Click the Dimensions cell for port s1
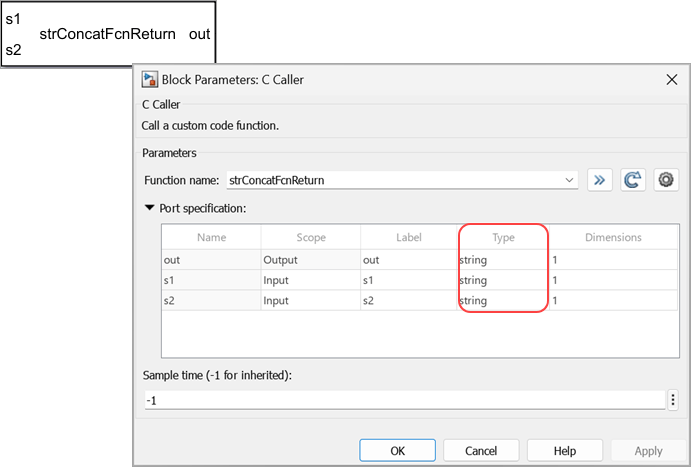Screen dimensions: 691x467 (612, 280)
